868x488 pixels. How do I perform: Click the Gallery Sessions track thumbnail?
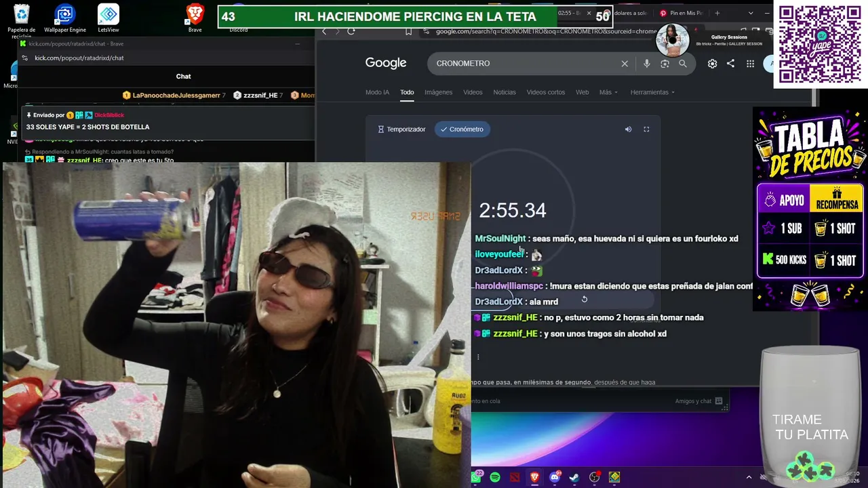coord(672,40)
